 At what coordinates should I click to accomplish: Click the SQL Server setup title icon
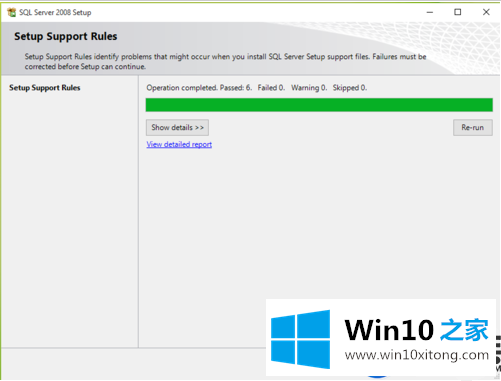12,12
